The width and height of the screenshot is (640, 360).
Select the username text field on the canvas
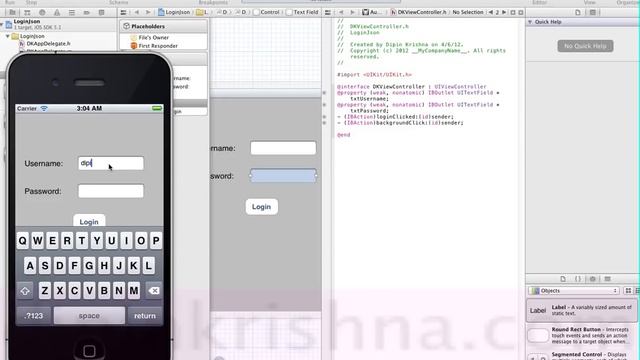[x=283, y=148]
